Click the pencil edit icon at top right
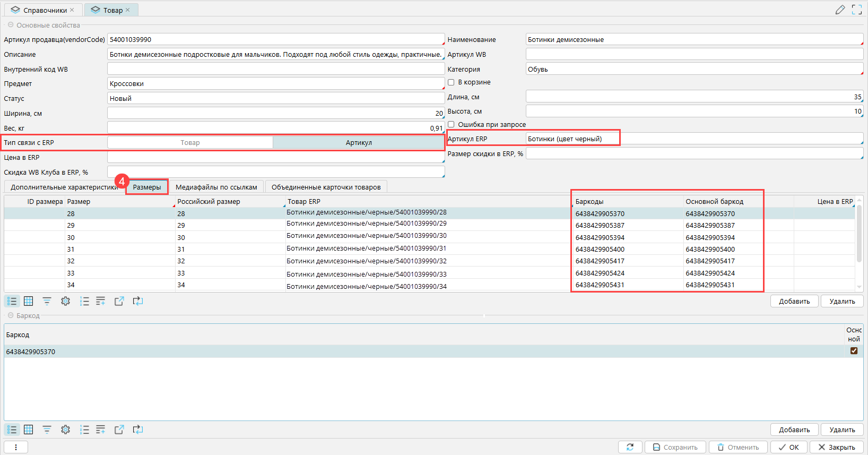 pos(840,10)
